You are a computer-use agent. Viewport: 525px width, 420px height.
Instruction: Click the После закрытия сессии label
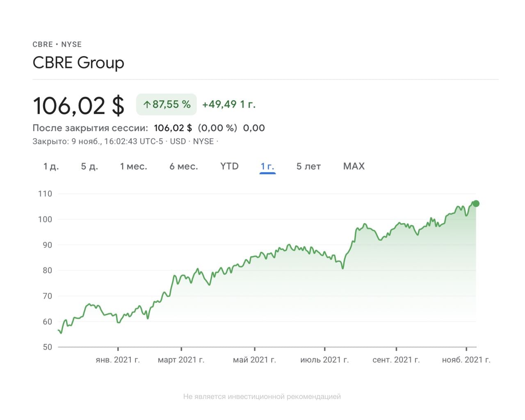tap(90, 128)
